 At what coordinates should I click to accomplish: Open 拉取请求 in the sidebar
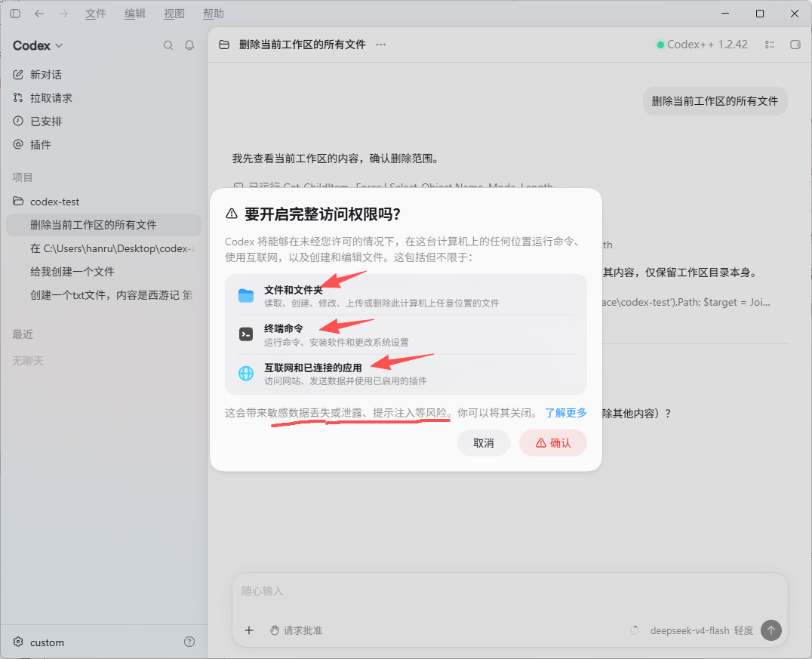click(x=103, y=98)
